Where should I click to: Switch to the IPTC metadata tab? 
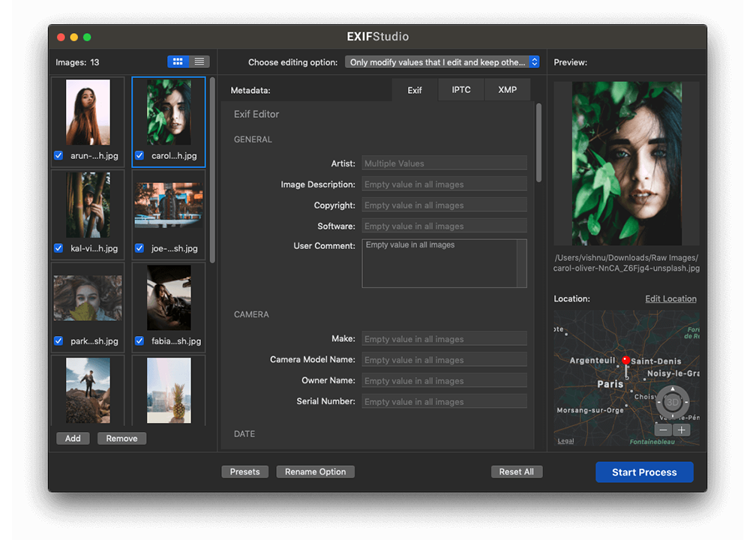(461, 90)
